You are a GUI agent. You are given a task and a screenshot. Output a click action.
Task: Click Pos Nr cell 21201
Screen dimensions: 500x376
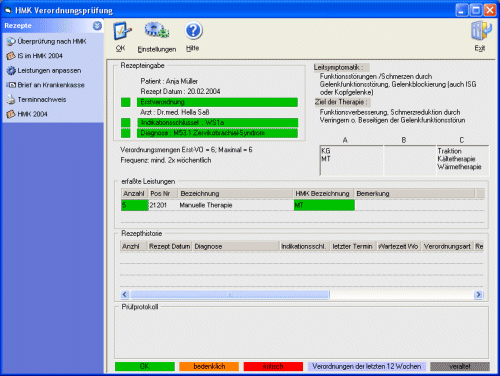click(163, 205)
